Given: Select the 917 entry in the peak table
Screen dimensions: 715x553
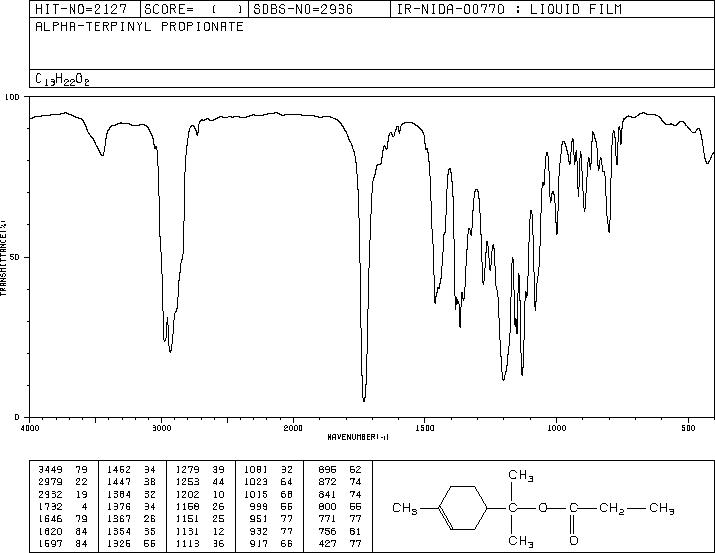Looking at the screenshot, I should tap(259, 543).
